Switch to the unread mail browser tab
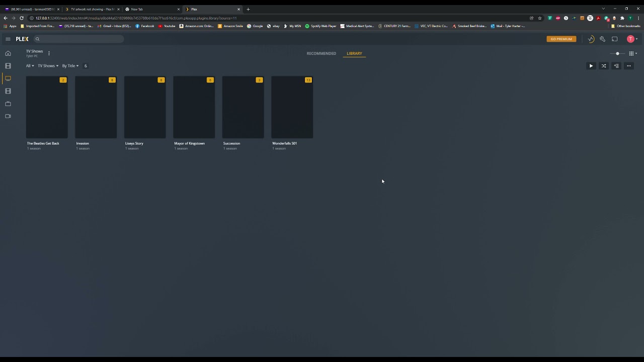The image size is (644, 362). click(32, 9)
